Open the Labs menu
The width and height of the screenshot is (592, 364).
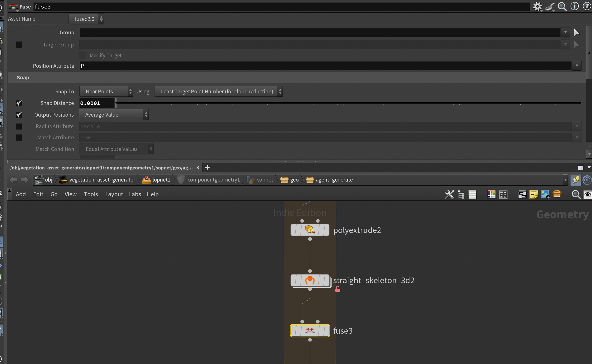(135, 194)
